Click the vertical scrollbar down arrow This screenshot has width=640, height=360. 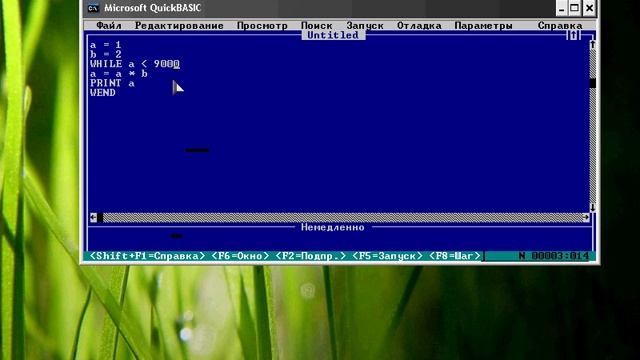click(x=593, y=208)
